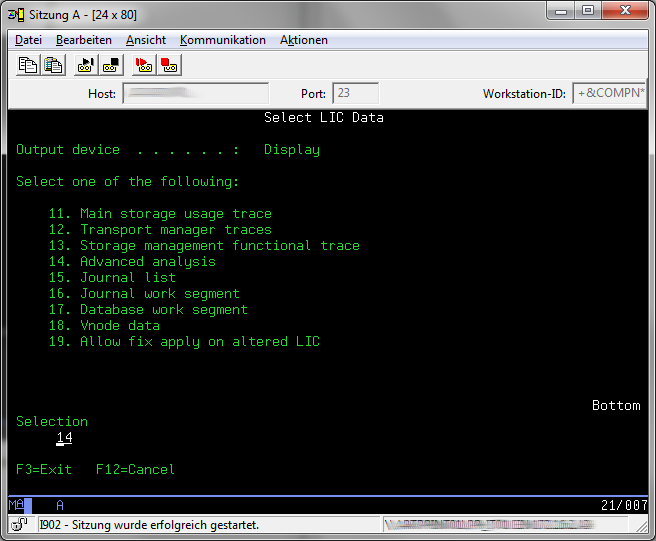Viewport: 656px width, 541px height.
Task: Open the Aktionen menu
Action: pyautogui.click(x=304, y=40)
